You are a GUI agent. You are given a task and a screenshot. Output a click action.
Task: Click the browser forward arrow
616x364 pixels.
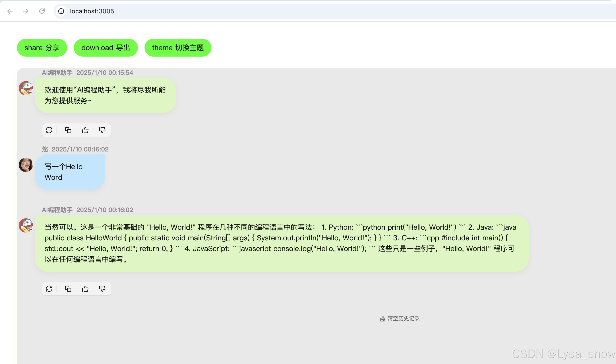tap(26, 11)
